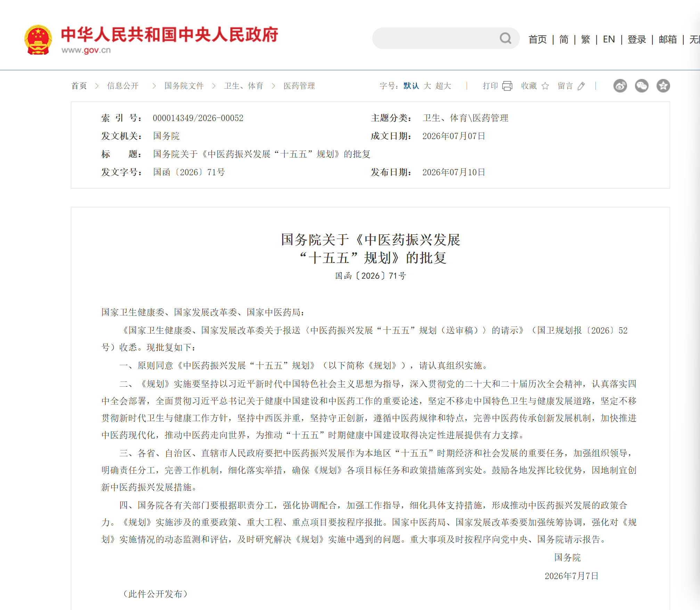Click the 国务院 signature above the date

click(568, 557)
